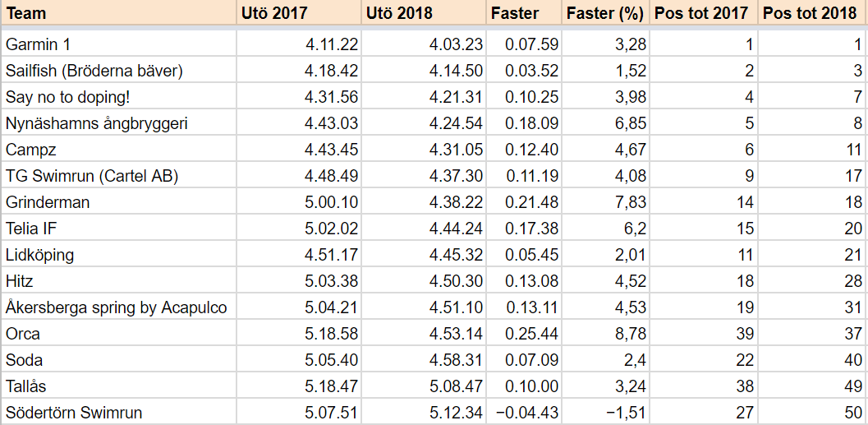The image size is (868, 425).
Task: Select Åkersberga spring by Acapulco cell
Action: pos(118,307)
